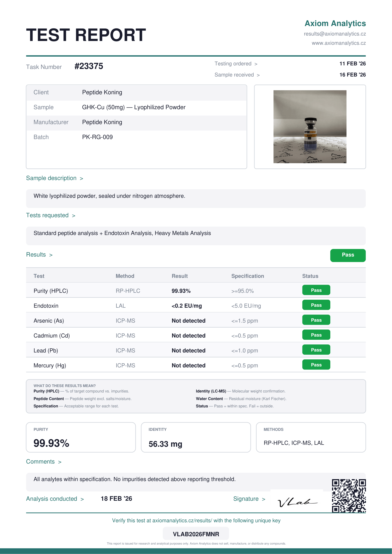Screen dimensions: 392x554
Task: Select the unique key VLAB2026FMNR
Action: click(196, 534)
